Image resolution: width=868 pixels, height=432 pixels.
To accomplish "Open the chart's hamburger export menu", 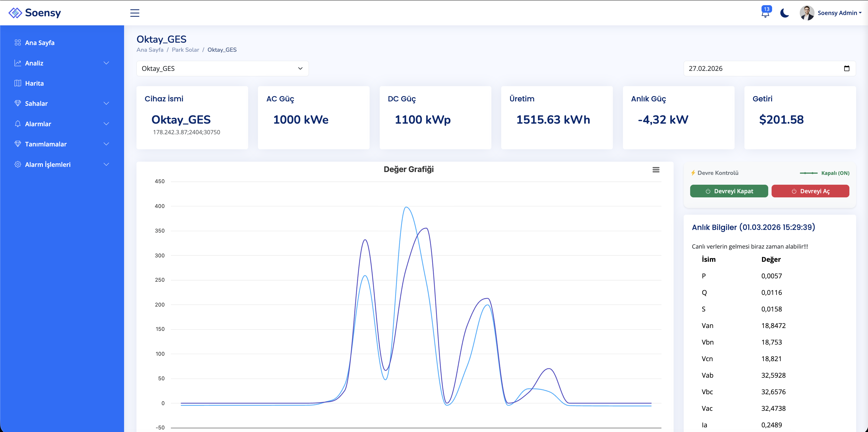I will click(656, 170).
